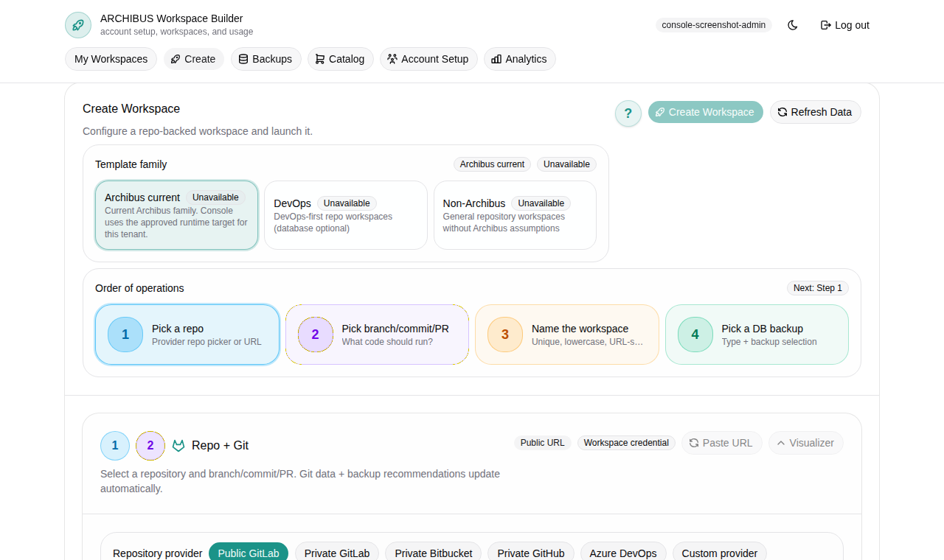Image resolution: width=944 pixels, height=560 pixels.
Task: Switch to the My Workspaces tab
Action: click(111, 58)
